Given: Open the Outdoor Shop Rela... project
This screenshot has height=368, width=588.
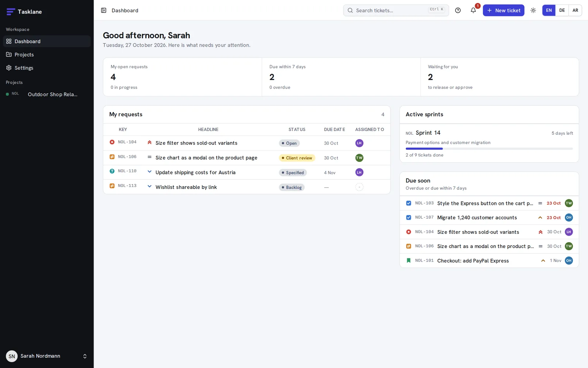Looking at the screenshot, I should 47,94.
